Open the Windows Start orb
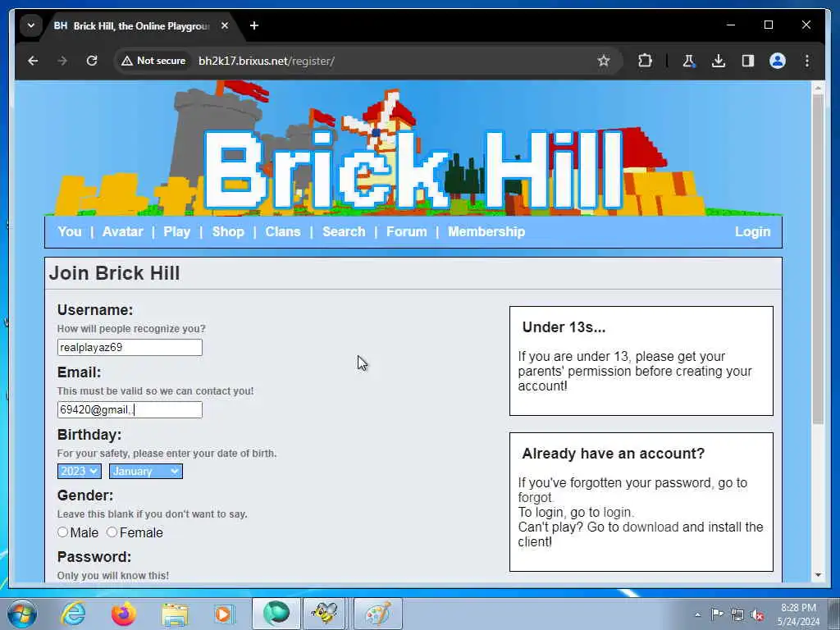Screen dimensions: 840x630 pos(22,614)
